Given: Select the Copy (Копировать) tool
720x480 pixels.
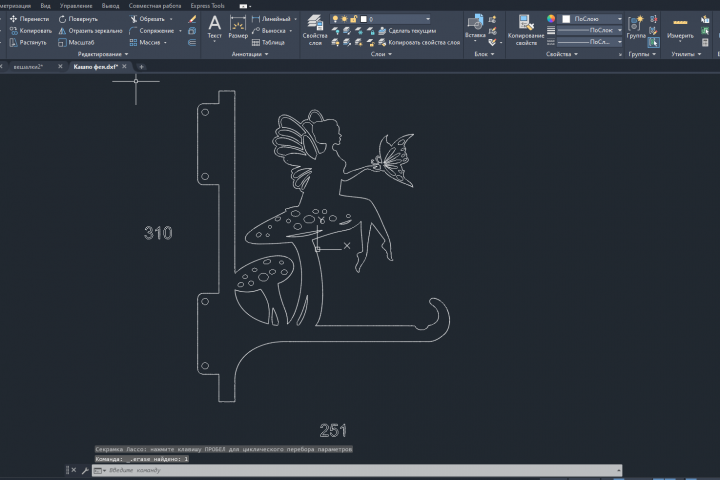Looking at the screenshot, I should pyautogui.click(x=30, y=31).
